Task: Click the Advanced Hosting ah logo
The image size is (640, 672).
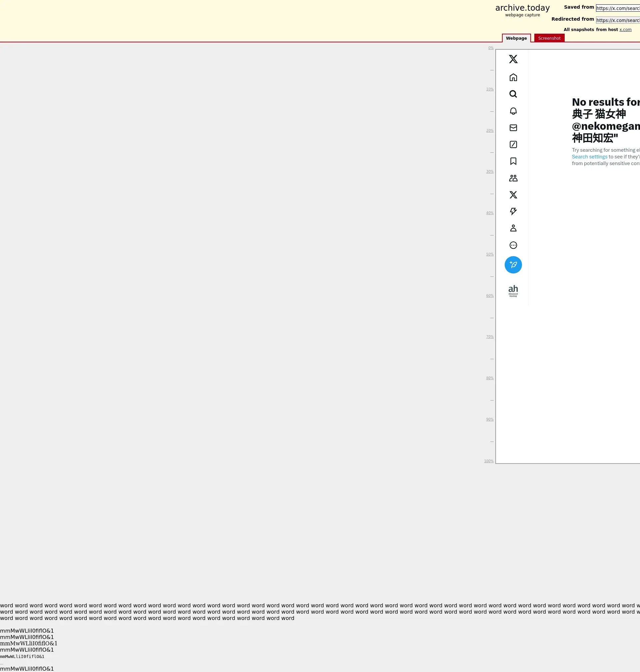Action: (513, 291)
